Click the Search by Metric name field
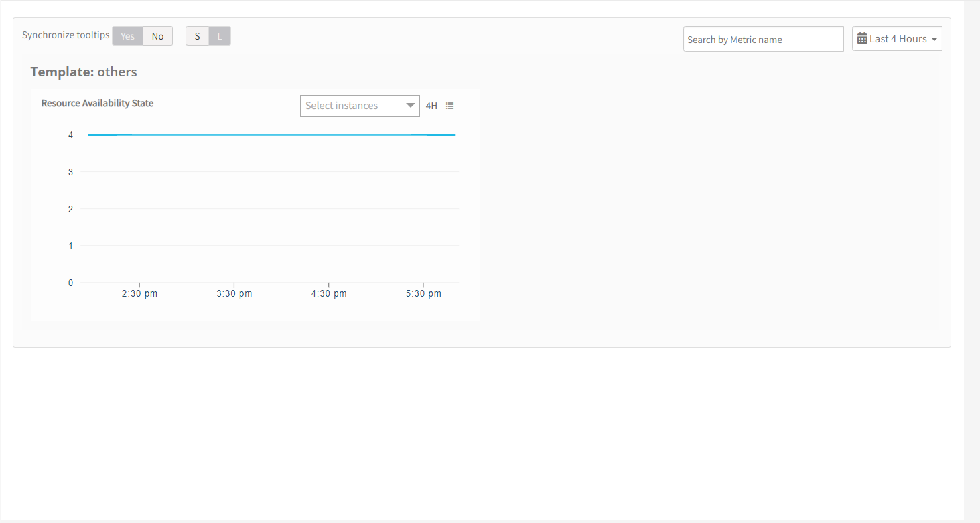The width and height of the screenshot is (980, 523). 764,39
